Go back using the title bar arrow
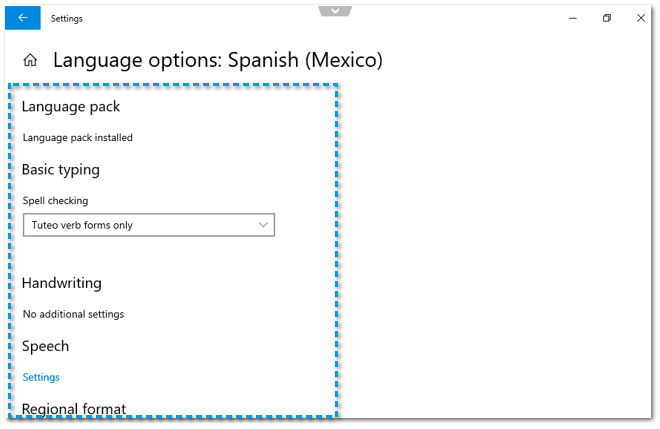The width and height of the screenshot is (660, 429). pos(22,18)
